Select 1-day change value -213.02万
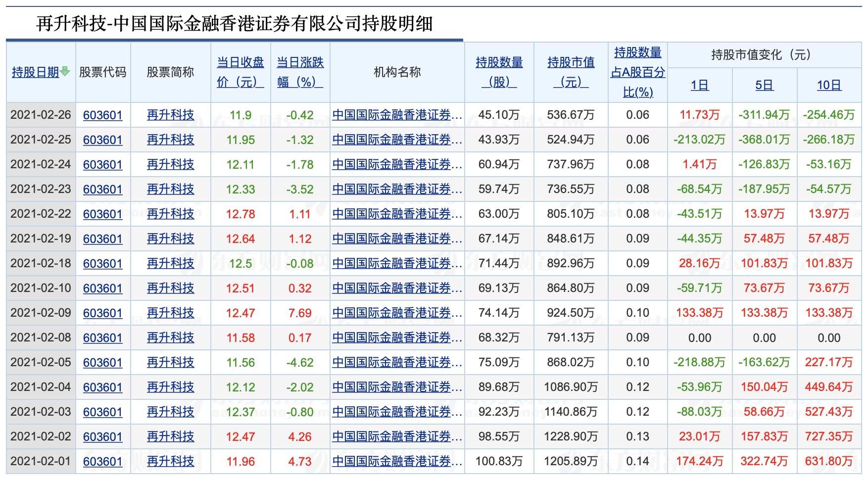The image size is (868, 483). pos(700,140)
